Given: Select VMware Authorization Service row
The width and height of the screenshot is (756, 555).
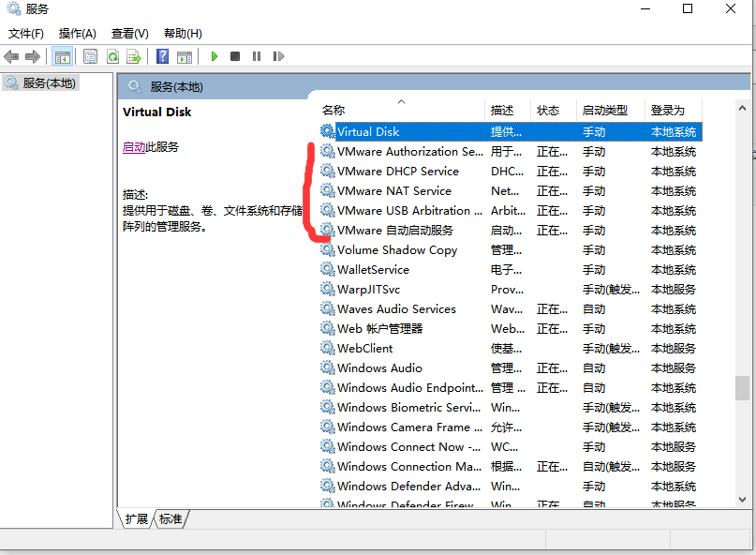Looking at the screenshot, I should (x=511, y=152).
